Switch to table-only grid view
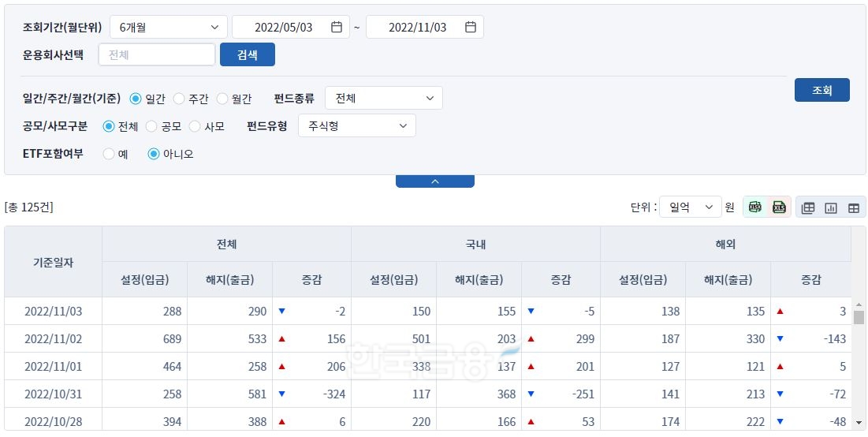 pos(854,207)
